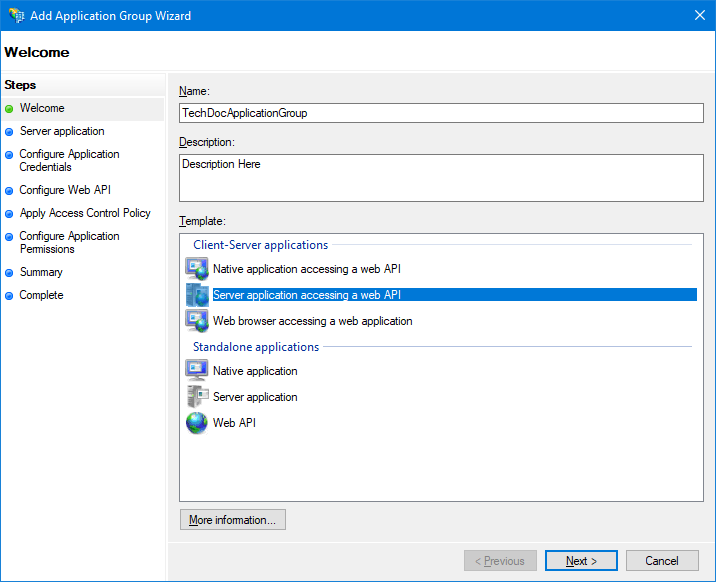The width and height of the screenshot is (716, 582).
Task: Click the blue bullet beside Server application step
Action: coord(9,132)
